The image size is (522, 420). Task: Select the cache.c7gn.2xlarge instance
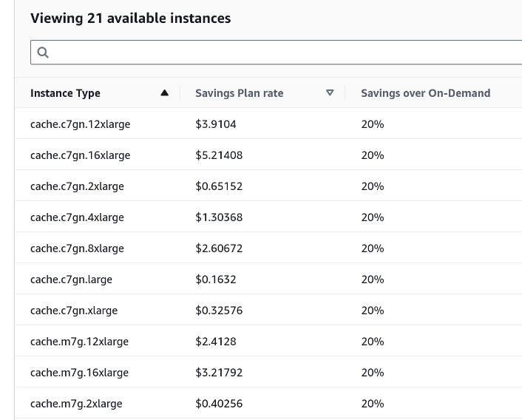click(x=77, y=186)
